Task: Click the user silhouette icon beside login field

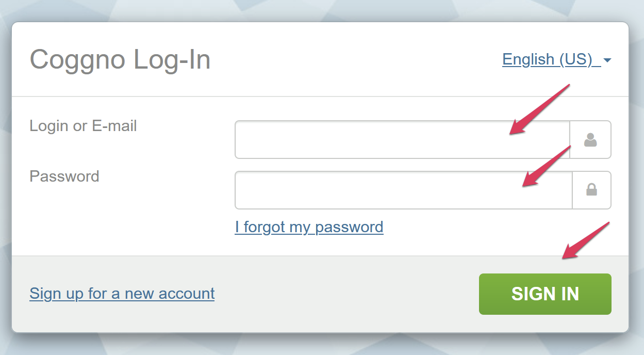Action: [590, 140]
